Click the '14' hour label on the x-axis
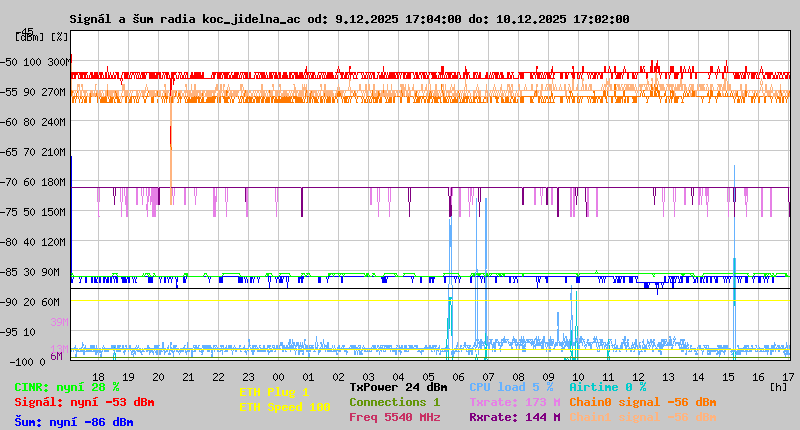 coord(698,377)
